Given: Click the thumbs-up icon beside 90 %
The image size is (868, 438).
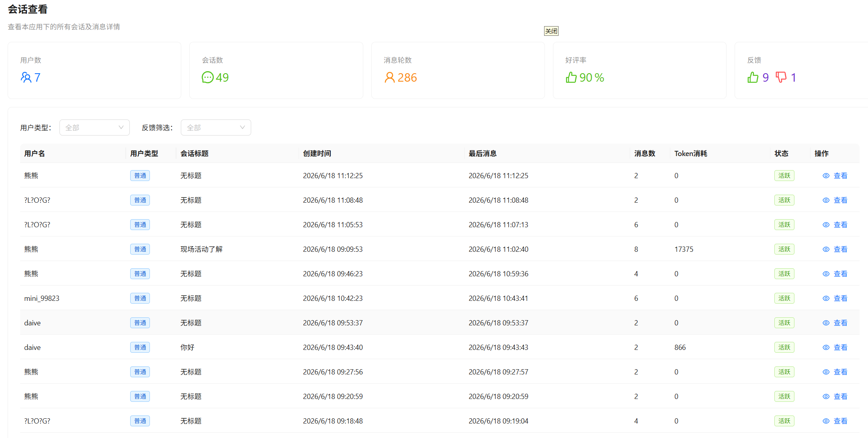Looking at the screenshot, I should 571,77.
